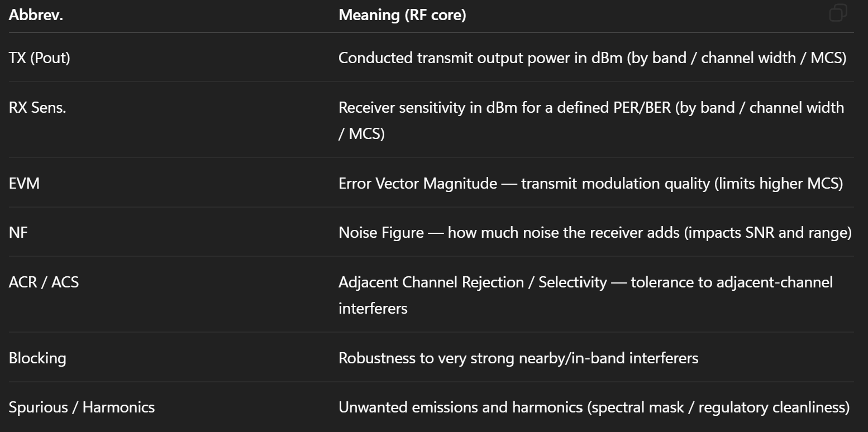Select the 'NF' abbreviation cell
The image size is (868, 432).
(18, 232)
